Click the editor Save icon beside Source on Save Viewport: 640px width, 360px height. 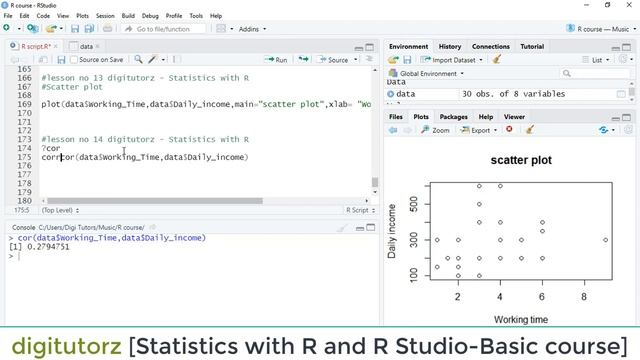(61, 60)
